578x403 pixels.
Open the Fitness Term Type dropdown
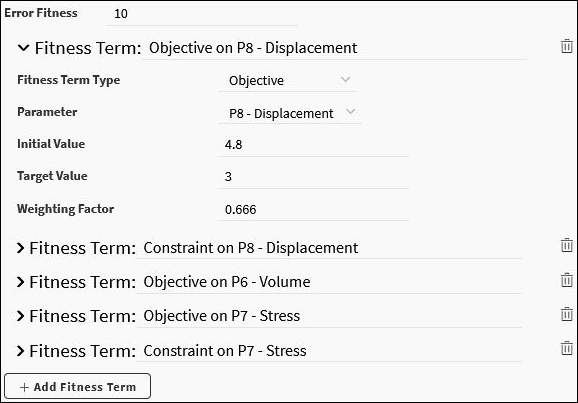click(288, 81)
